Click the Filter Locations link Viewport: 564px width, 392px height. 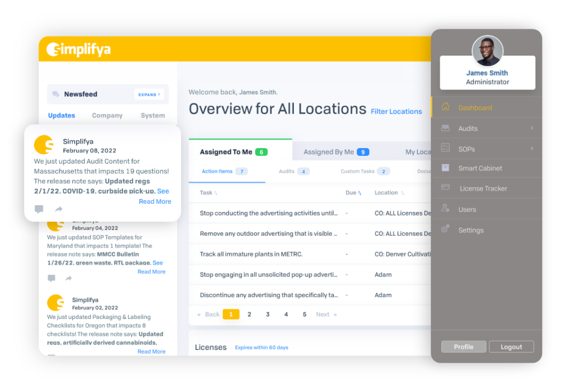pos(396,112)
